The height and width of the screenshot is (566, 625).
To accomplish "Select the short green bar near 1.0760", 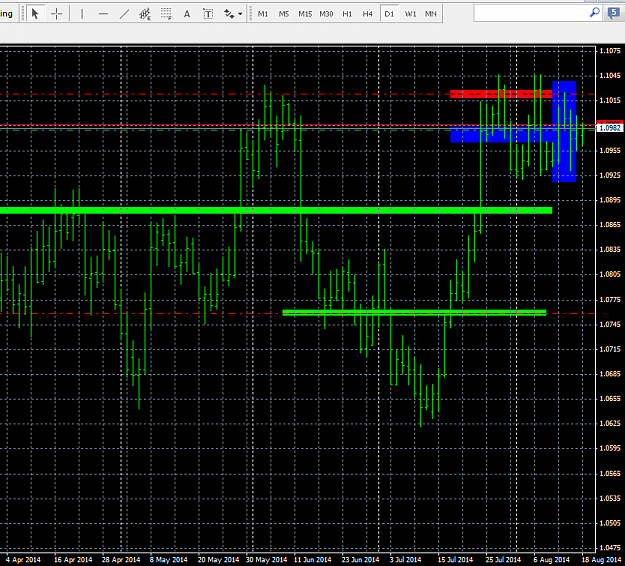I will click(x=414, y=312).
